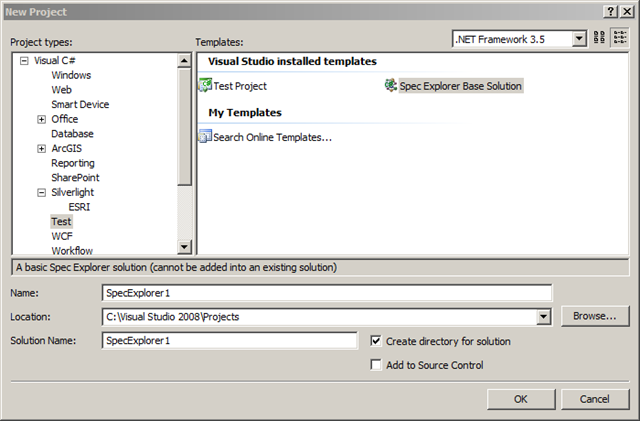
Task: Collapse the Silverlight project type node
Action: pos(41,192)
